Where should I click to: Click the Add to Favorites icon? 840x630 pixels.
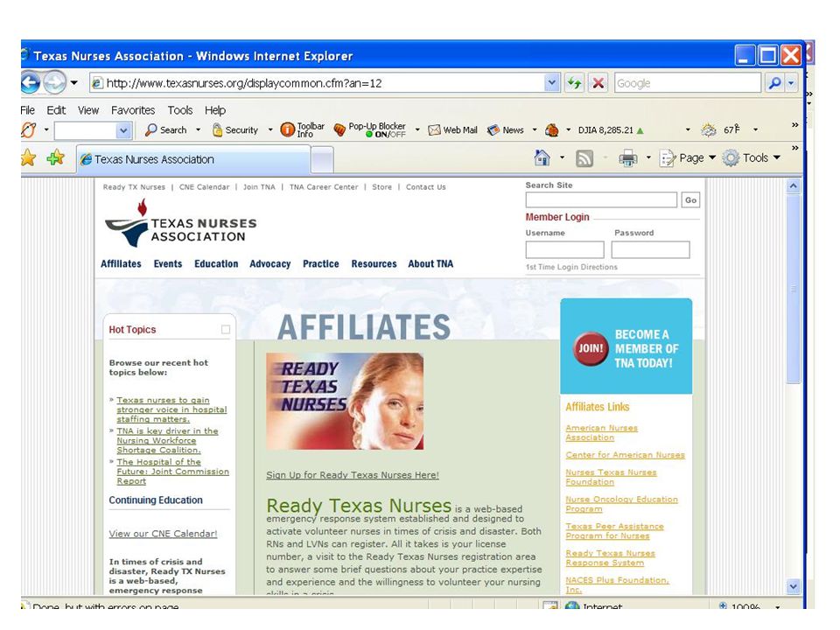click(55, 157)
